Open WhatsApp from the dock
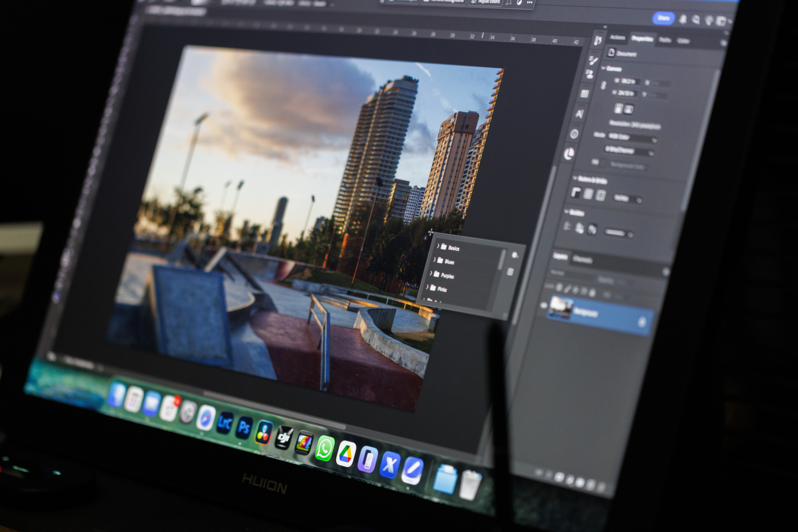Viewport: 798px width, 532px height. coord(324,448)
